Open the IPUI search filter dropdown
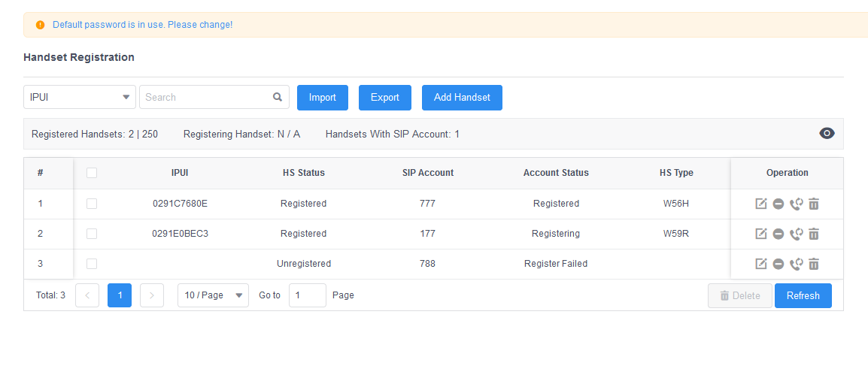Viewport: 868px width, 378px height. (x=80, y=97)
